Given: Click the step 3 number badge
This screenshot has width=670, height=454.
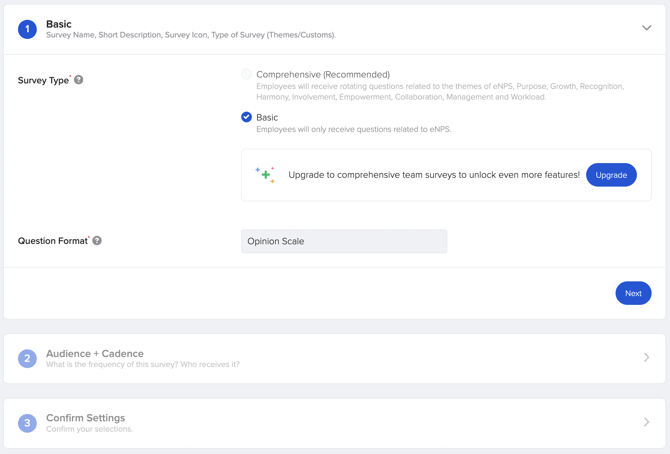Looking at the screenshot, I should point(27,423).
